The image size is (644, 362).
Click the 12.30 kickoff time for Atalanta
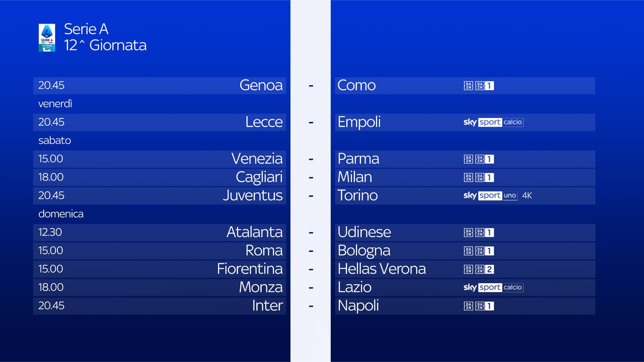click(50, 232)
